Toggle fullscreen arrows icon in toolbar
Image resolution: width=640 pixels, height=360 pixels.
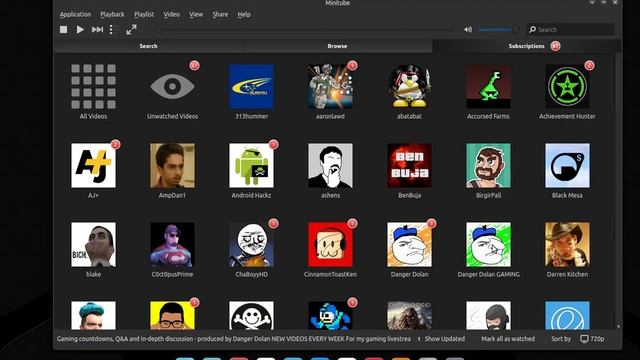[131, 29]
